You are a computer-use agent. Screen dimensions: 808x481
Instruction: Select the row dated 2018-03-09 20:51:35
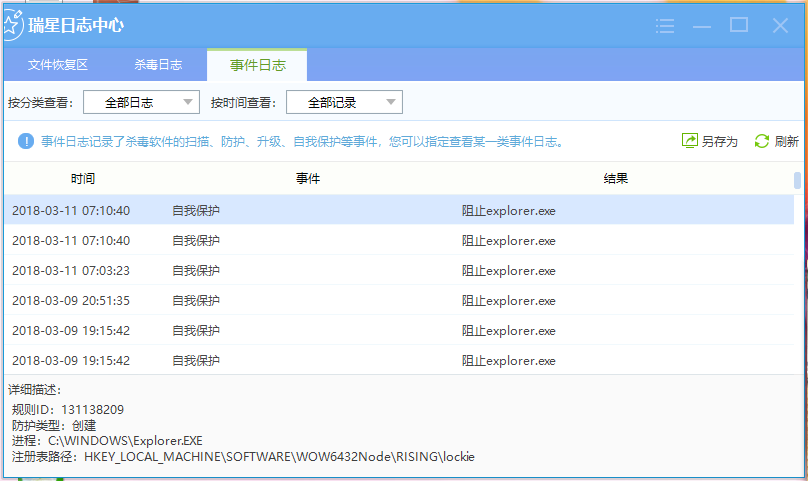tap(399, 300)
